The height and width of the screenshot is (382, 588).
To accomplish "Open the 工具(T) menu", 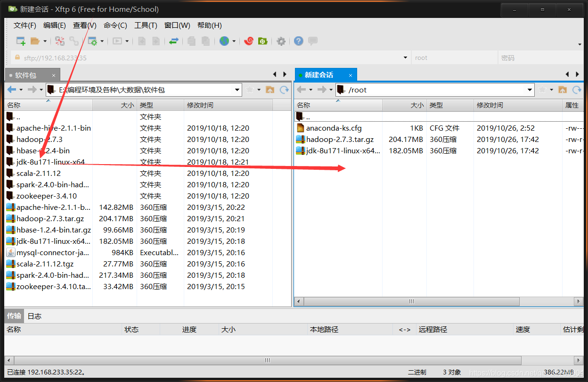I will (x=146, y=25).
